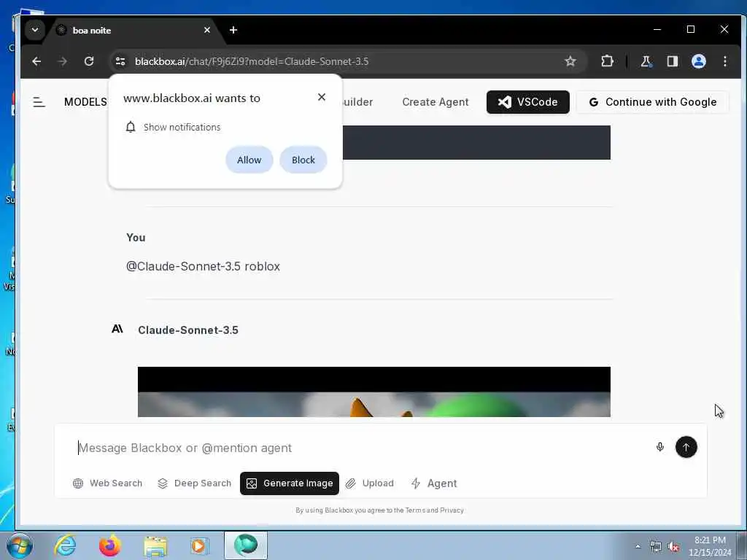Open the taskbar clock and date
This screenshot has width=747, height=560.
point(710,546)
